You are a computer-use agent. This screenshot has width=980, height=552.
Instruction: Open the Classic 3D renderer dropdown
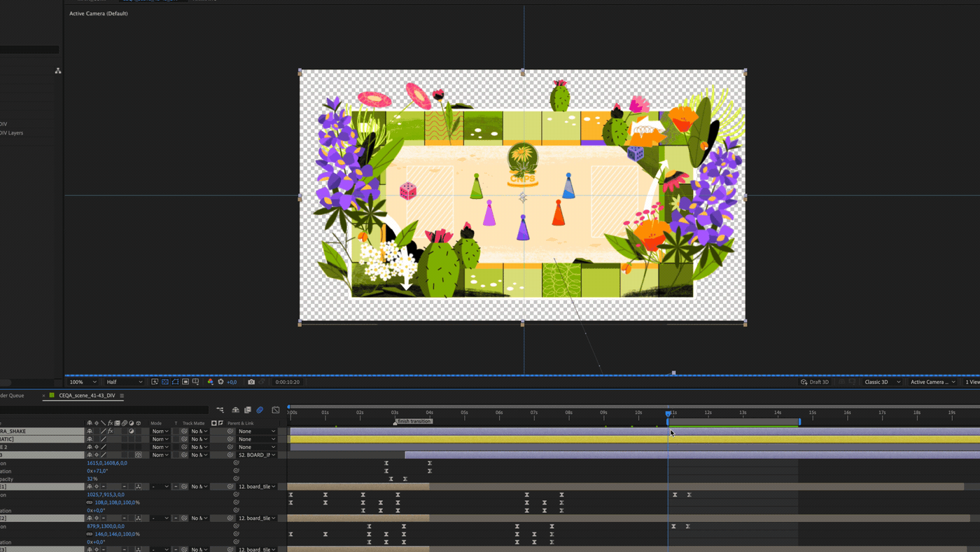tap(882, 382)
